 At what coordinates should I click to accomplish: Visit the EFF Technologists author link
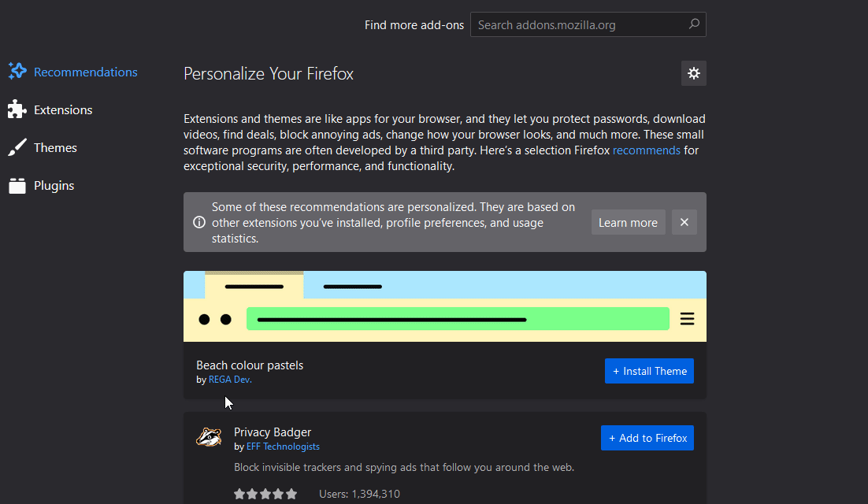click(283, 447)
